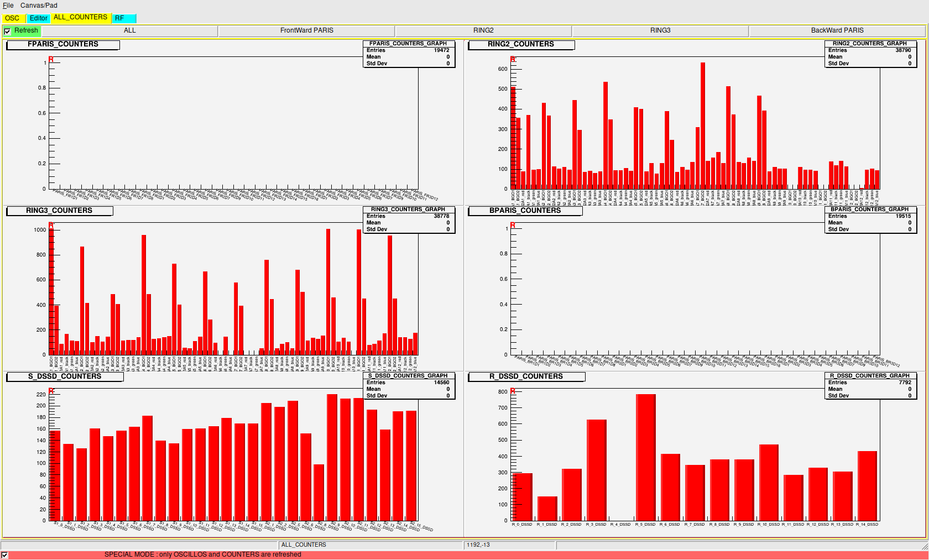Screen dimensions: 929x560
Task: Click the red R editor icon on S_DSSD_COUNTERS pad
Action: pos(51,391)
